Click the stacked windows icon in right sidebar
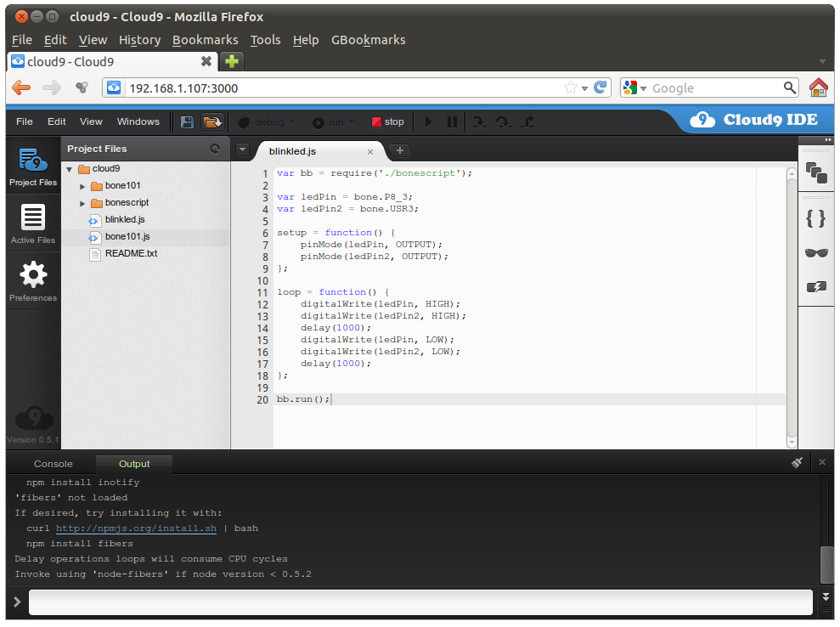The image size is (840, 627). pyautogui.click(x=816, y=172)
